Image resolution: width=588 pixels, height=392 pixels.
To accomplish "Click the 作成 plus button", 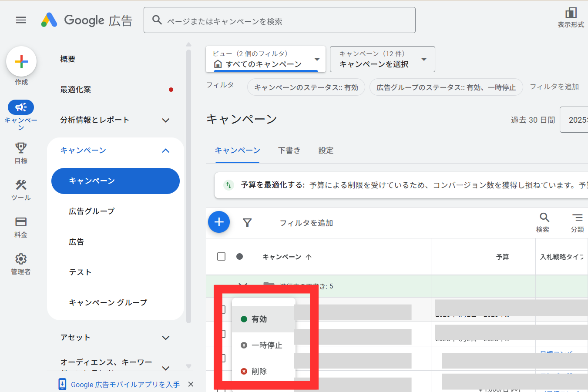I will (x=21, y=61).
